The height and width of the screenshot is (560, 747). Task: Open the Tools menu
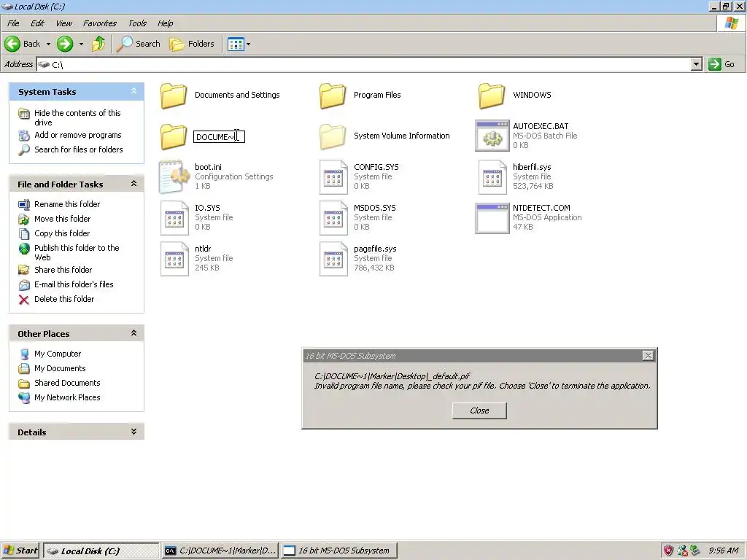[137, 23]
